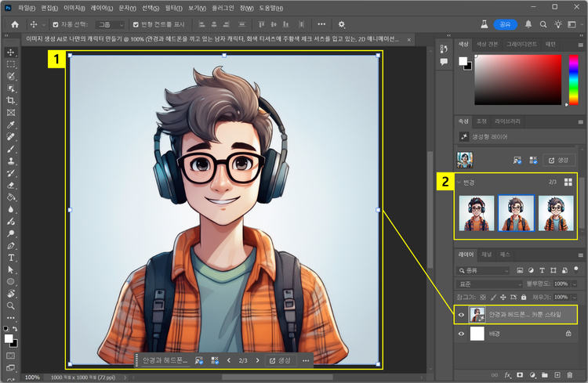Click the Home icon in options bar
Screen dimensions: 588x383
point(14,24)
